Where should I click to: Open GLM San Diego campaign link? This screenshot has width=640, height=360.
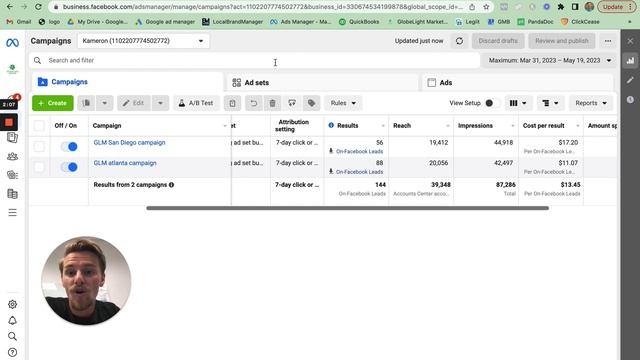click(x=129, y=142)
